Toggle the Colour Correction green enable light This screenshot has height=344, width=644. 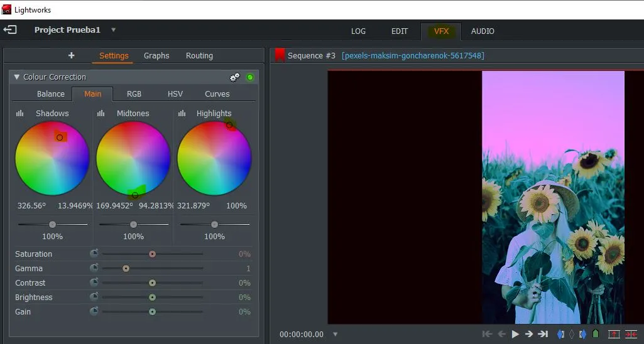[249, 77]
